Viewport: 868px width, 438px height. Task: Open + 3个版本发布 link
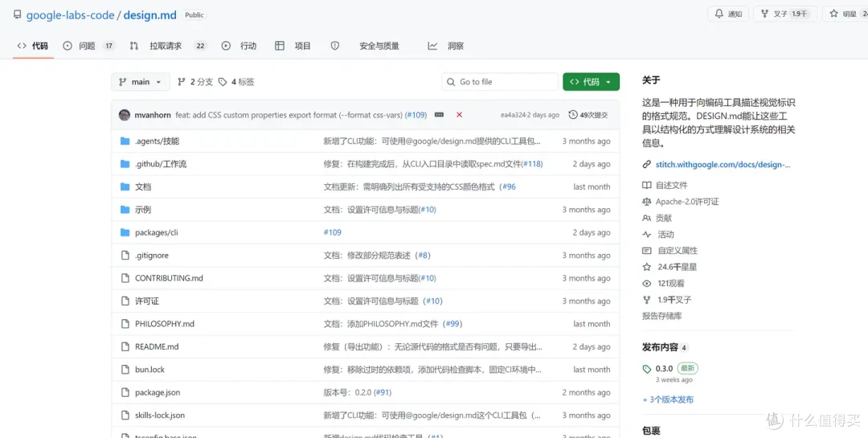tap(668, 399)
